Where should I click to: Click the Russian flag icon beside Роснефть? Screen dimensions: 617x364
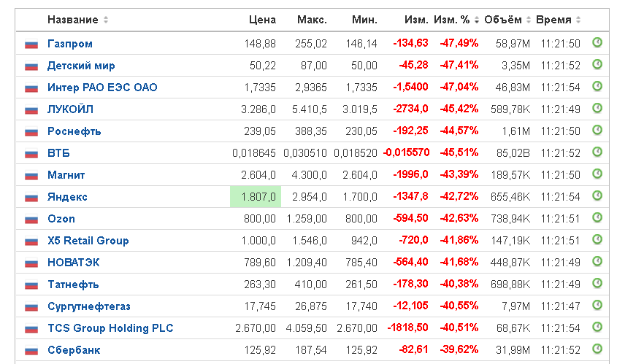[x=31, y=132]
